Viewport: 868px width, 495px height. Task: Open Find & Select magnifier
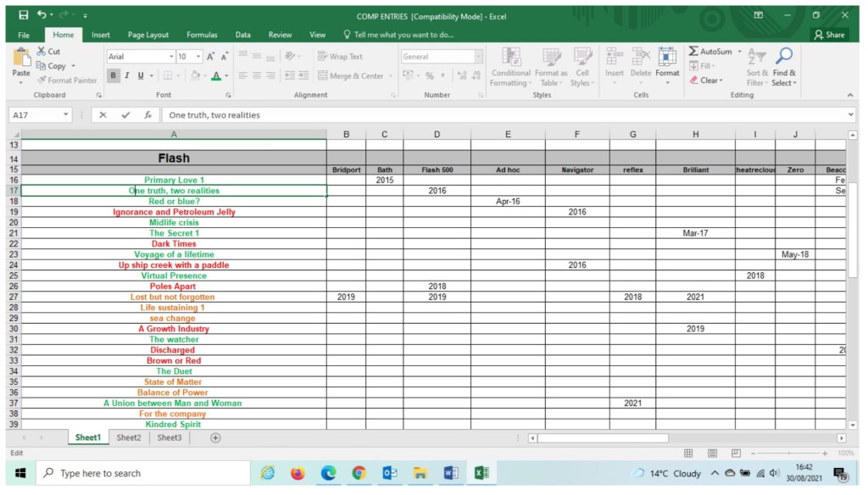(784, 58)
